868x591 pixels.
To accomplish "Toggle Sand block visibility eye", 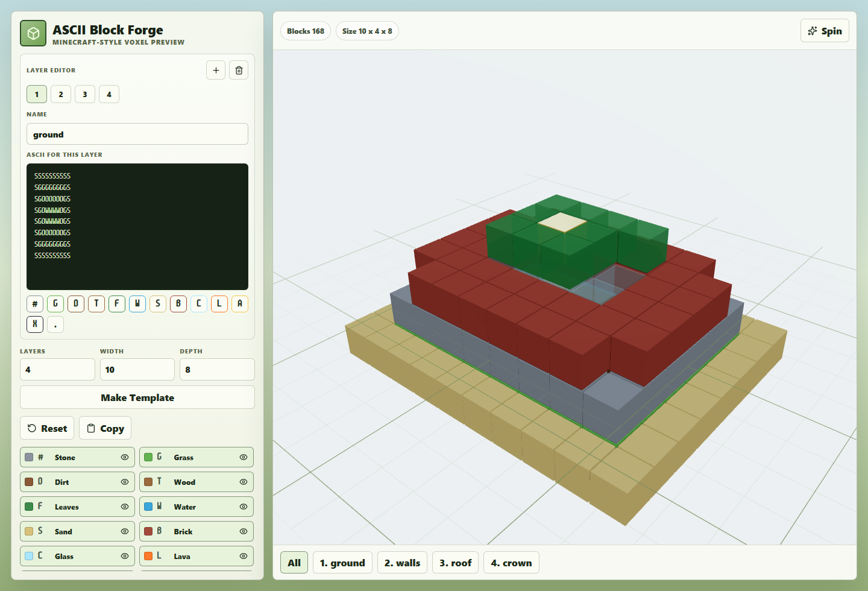I will click(125, 531).
